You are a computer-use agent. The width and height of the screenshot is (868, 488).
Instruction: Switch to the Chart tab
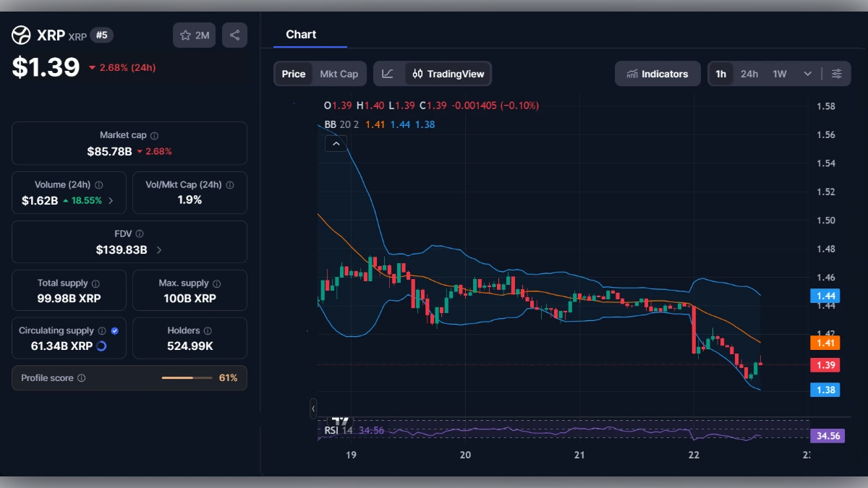(302, 34)
